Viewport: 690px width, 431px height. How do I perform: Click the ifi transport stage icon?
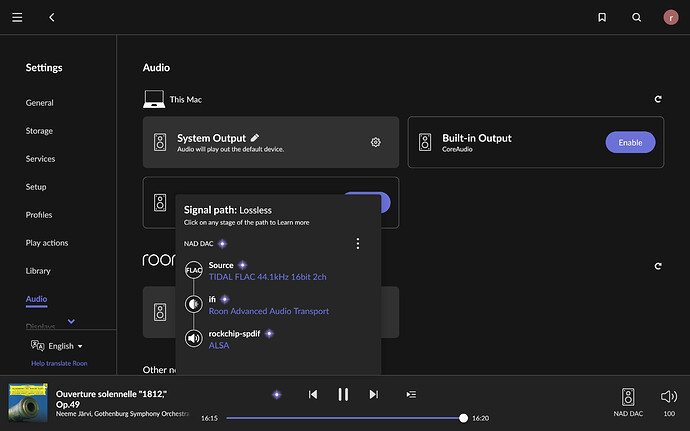194,304
